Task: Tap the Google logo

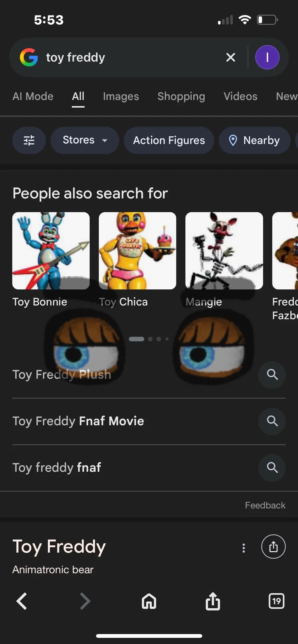Action: click(29, 58)
